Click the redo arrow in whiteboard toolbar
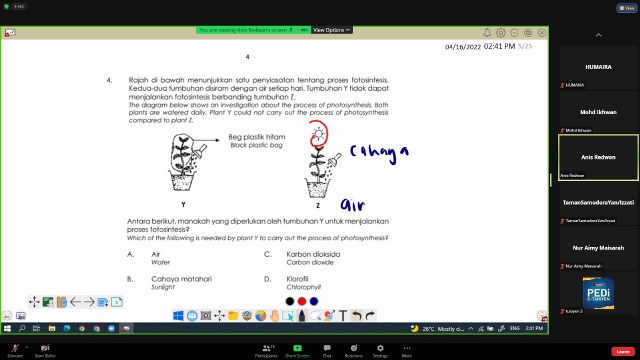The height and width of the screenshot is (360, 640). (x=370, y=316)
